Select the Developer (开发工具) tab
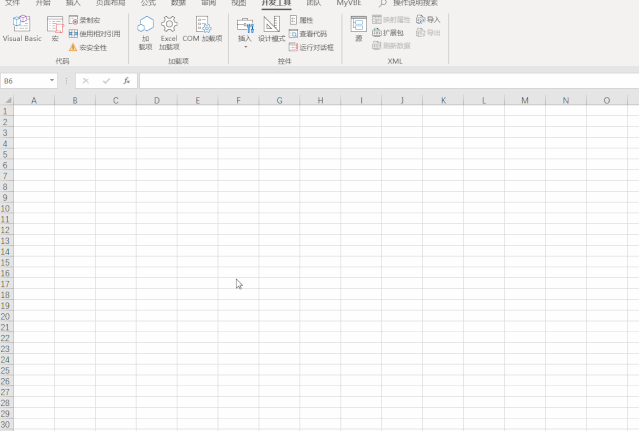This screenshot has height=431, width=639. click(276, 3)
